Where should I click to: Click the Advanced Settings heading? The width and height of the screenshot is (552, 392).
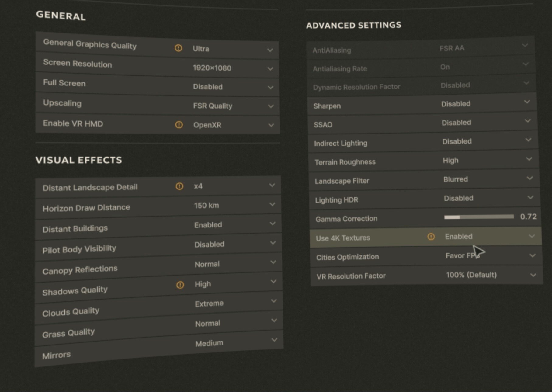tap(353, 25)
